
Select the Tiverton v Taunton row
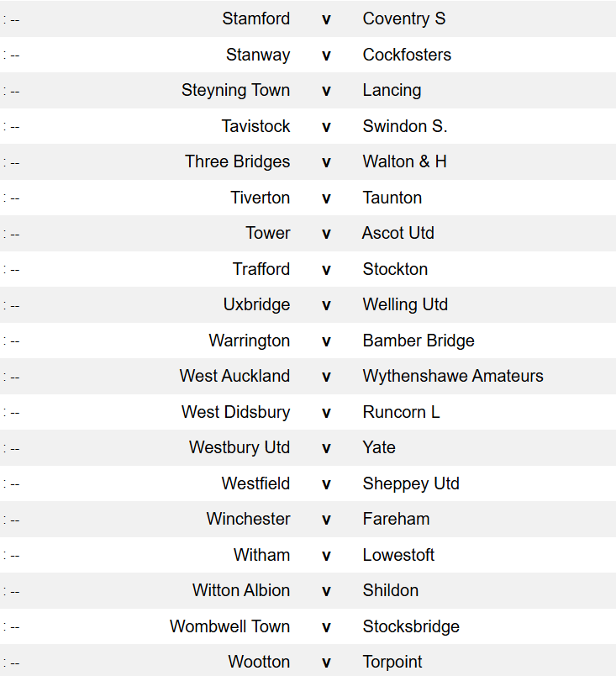tap(308, 198)
